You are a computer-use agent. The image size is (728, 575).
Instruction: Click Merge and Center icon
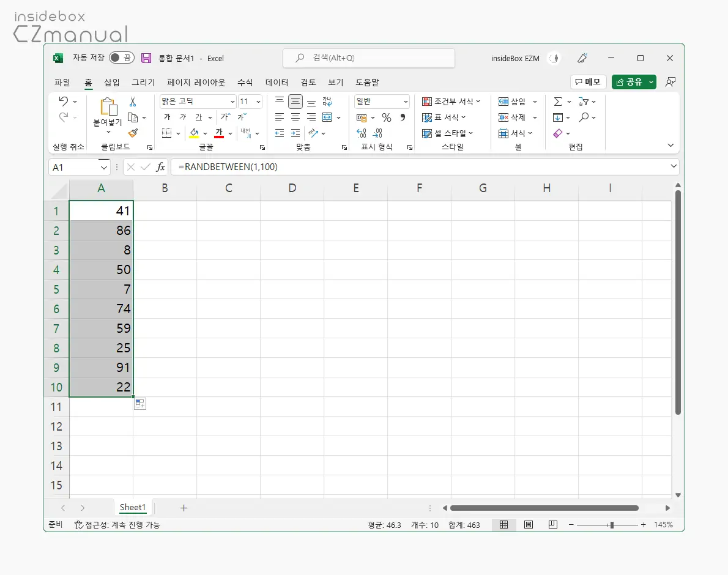[327, 117]
